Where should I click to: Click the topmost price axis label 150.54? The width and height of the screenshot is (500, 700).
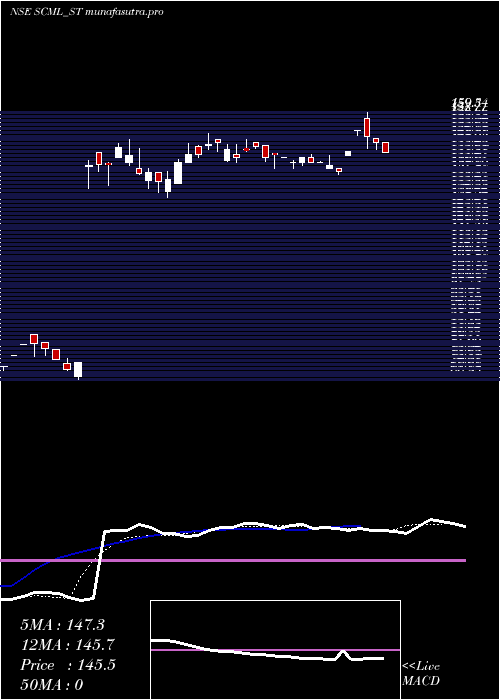pyautogui.click(x=469, y=104)
